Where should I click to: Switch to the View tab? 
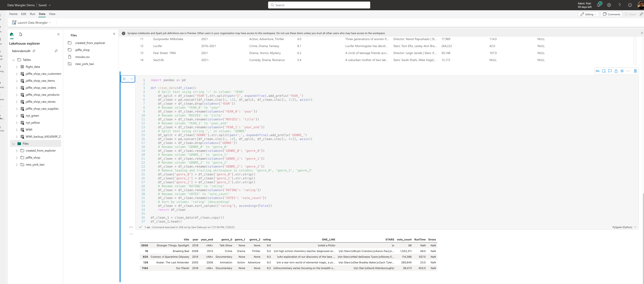(x=52, y=14)
